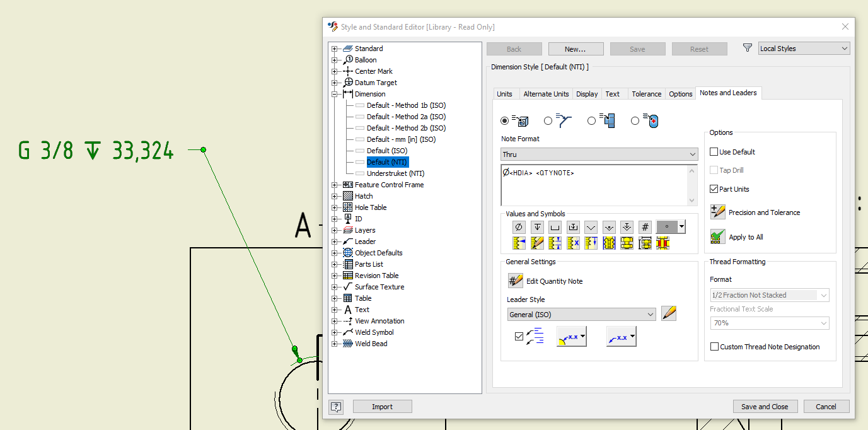This screenshot has width=868, height=430.
Task: Insert the depth symbol from Values and Symbols
Action: click(536, 226)
